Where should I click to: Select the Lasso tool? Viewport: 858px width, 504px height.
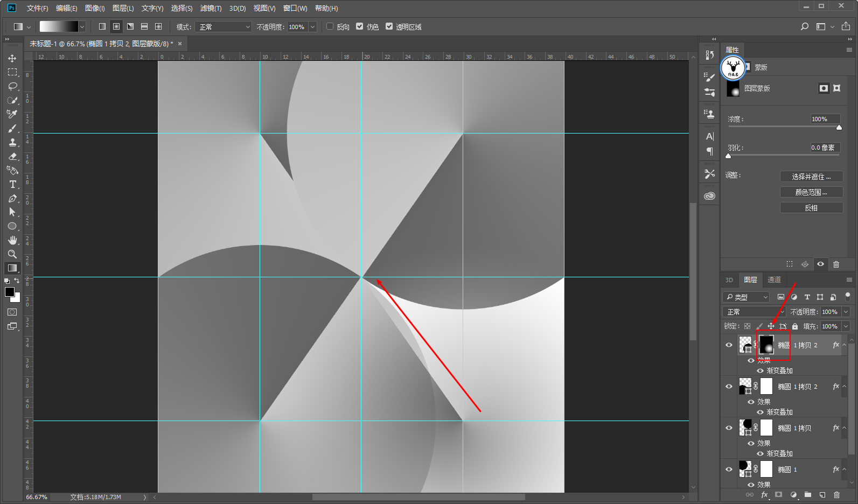pyautogui.click(x=12, y=86)
